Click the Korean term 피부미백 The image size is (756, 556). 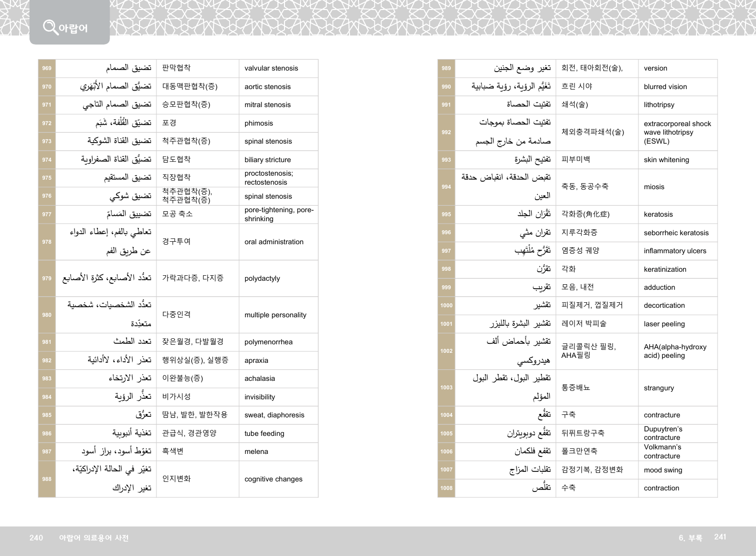575,160
